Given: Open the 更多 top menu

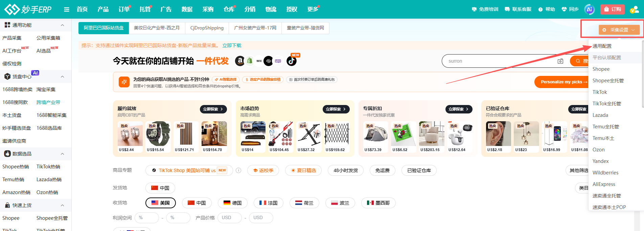Looking at the screenshot, I should point(313,9).
